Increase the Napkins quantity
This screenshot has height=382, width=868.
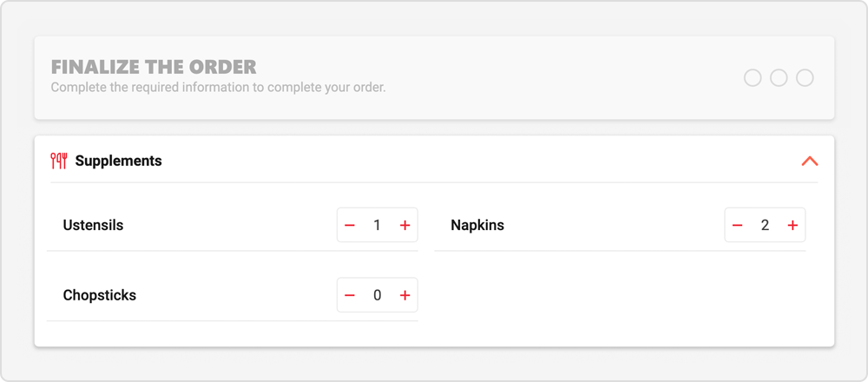click(x=792, y=226)
